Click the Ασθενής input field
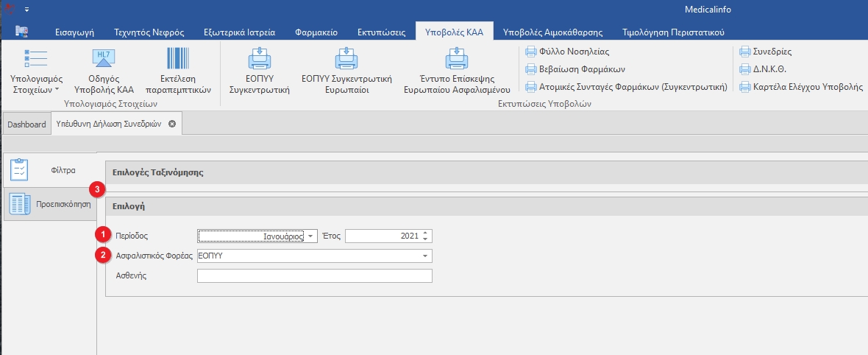 pos(314,276)
